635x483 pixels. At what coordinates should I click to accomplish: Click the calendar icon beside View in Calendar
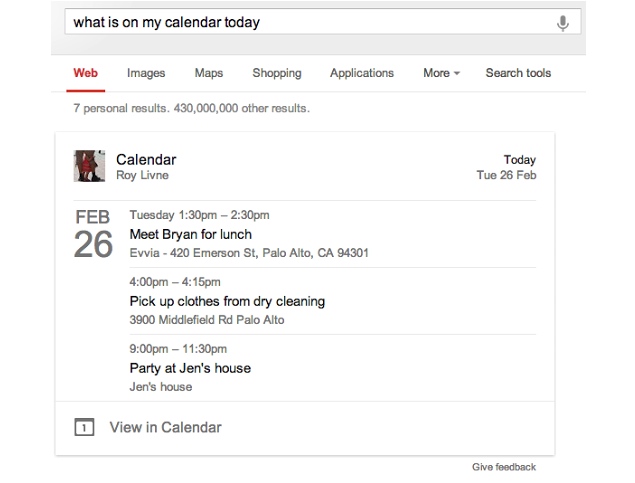tap(84, 427)
